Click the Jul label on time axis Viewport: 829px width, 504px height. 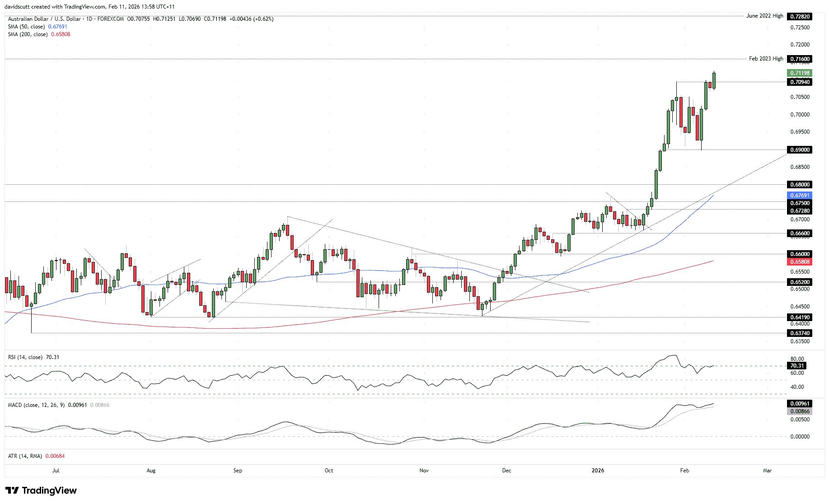pos(56,471)
